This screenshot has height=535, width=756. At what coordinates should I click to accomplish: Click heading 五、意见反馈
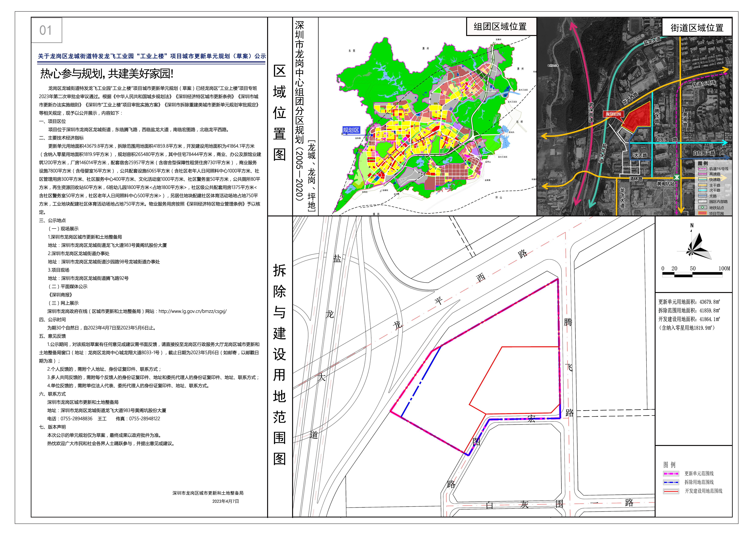pos(52,336)
